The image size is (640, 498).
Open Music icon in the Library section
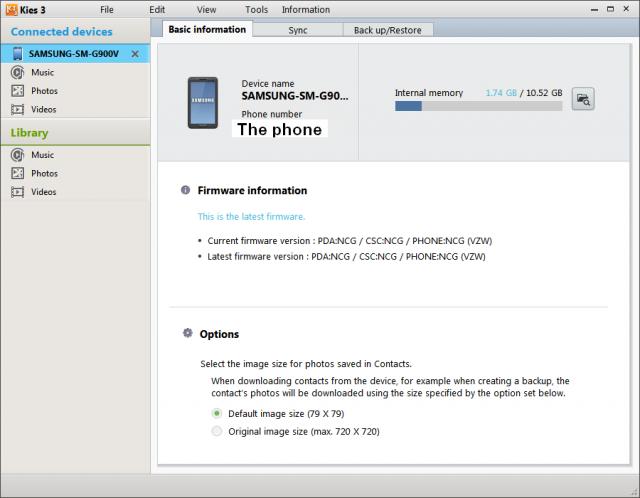pos(17,155)
